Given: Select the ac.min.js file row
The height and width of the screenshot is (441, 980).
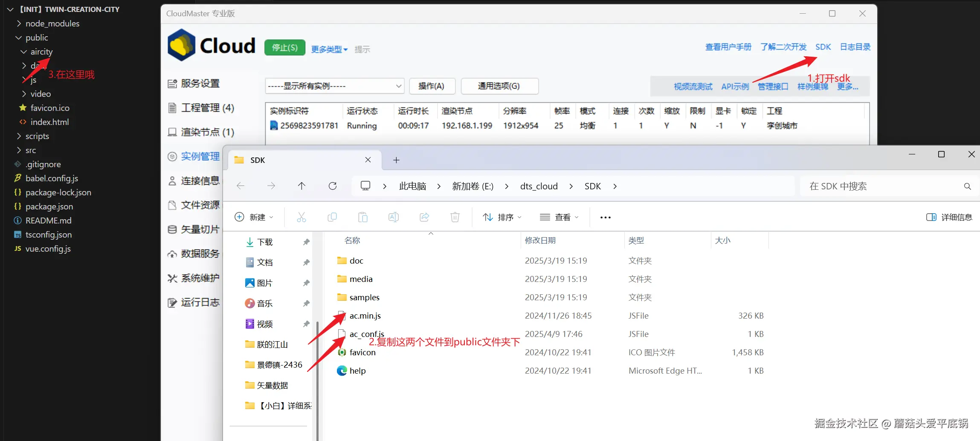Looking at the screenshot, I should (x=550, y=316).
